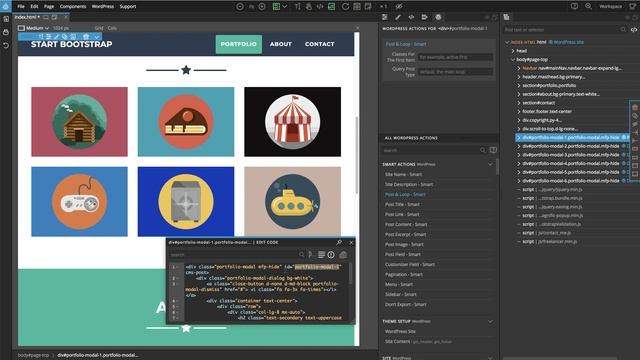
Task: Click the CONTACT nav link
Action: (320, 44)
